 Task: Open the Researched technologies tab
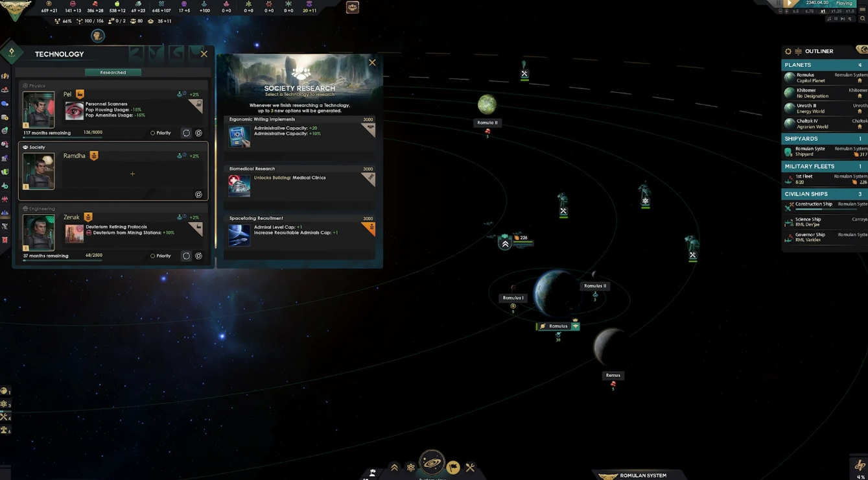[x=113, y=72]
